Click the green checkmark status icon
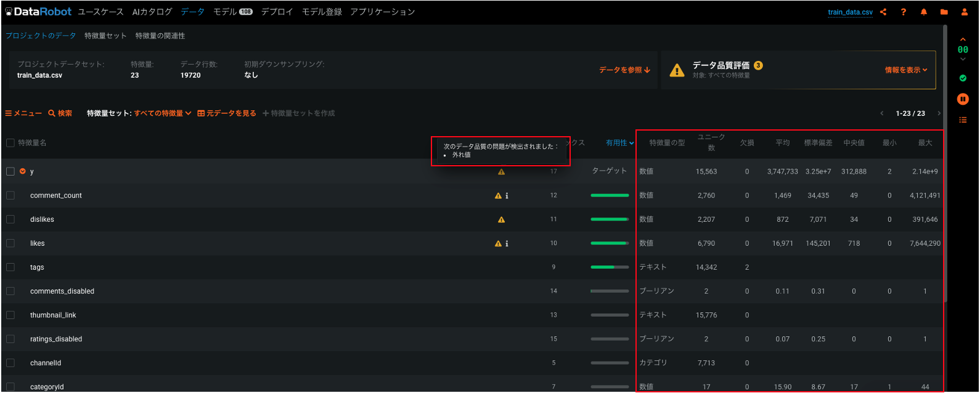The height and width of the screenshot is (393, 980). (963, 78)
